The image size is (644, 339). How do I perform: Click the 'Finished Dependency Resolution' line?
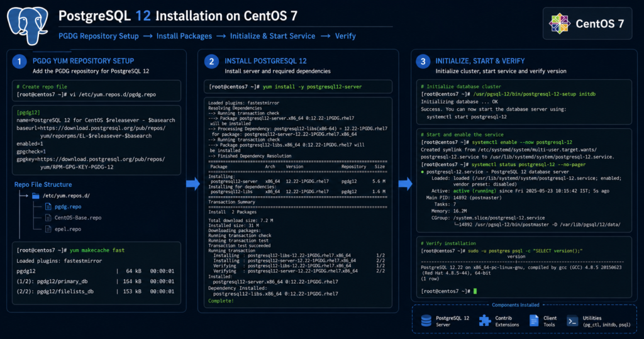click(250, 156)
